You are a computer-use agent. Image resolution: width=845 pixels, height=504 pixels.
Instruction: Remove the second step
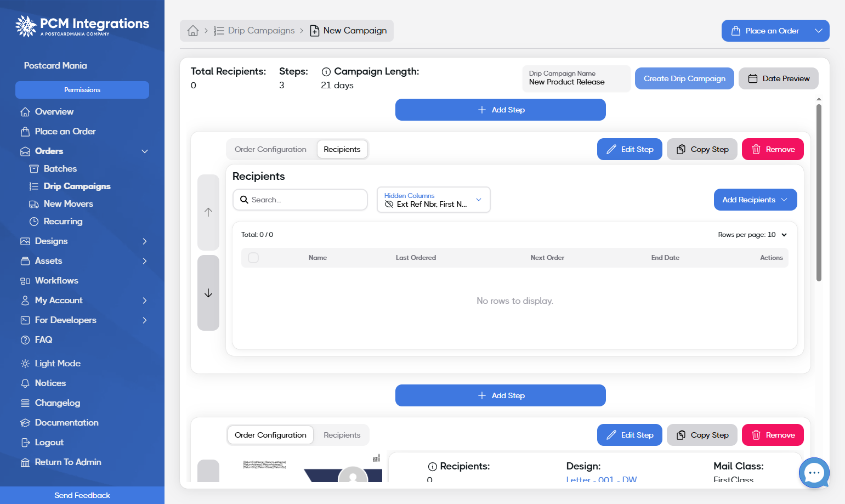[773, 435]
